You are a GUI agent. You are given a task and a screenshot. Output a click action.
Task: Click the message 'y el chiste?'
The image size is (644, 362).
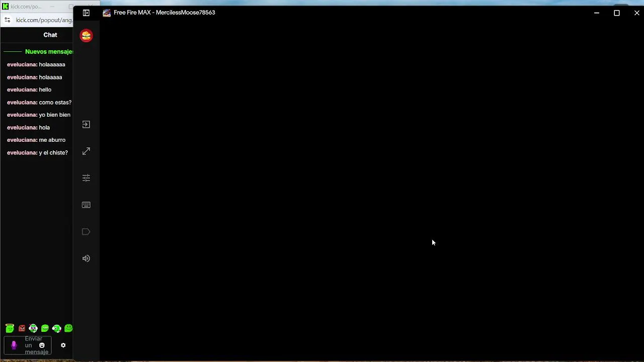53,152
